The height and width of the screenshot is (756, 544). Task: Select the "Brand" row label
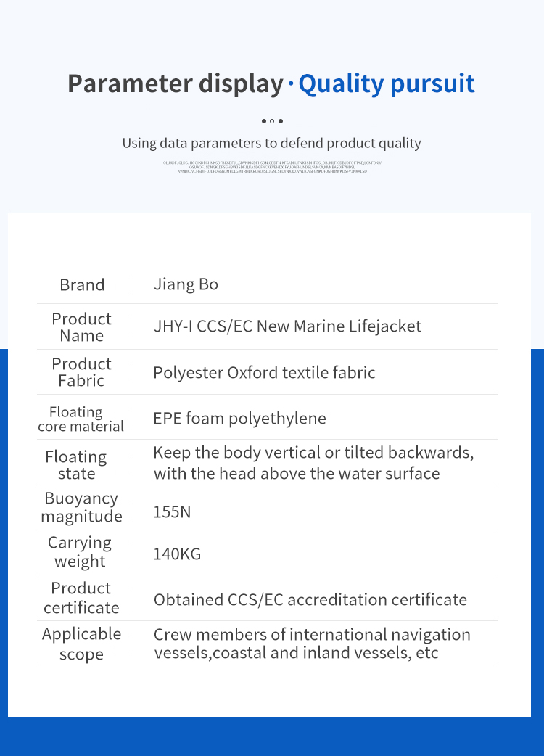click(82, 285)
